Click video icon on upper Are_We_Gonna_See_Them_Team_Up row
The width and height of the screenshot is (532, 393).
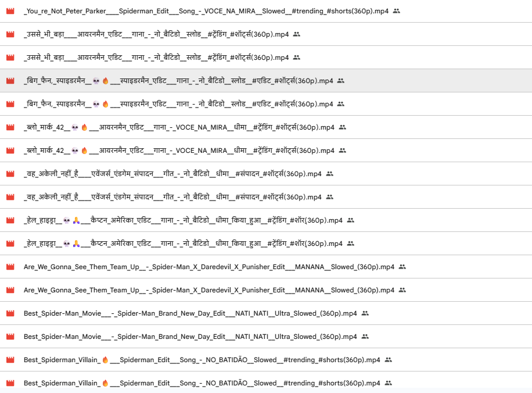(x=10, y=267)
